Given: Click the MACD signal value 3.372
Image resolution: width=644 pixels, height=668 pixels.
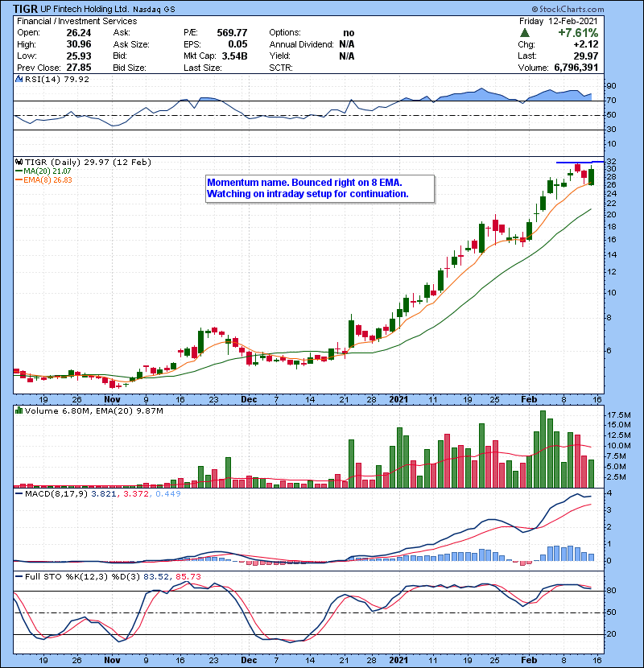Looking at the screenshot, I should [x=136, y=494].
